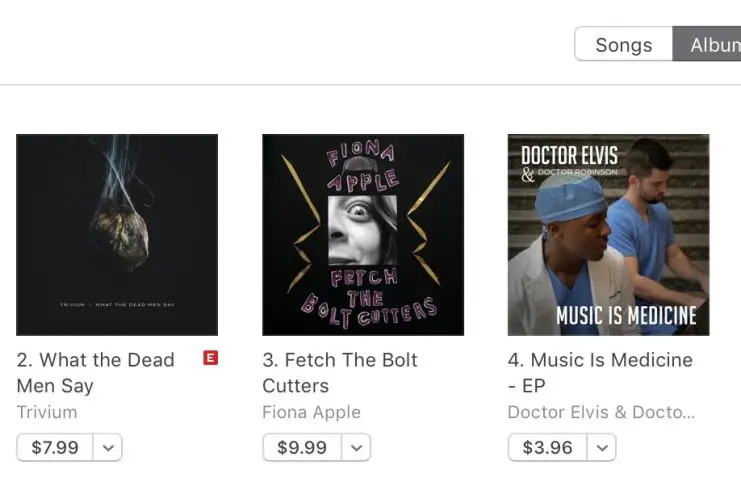Click the Fetch The Bolt Cutters album artwork
The height and width of the screenshot is (486, 741).
click(x=363, y=235)
